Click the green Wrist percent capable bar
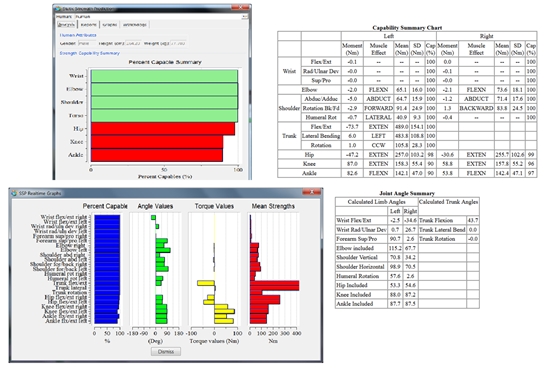 [x=164, y=76]
